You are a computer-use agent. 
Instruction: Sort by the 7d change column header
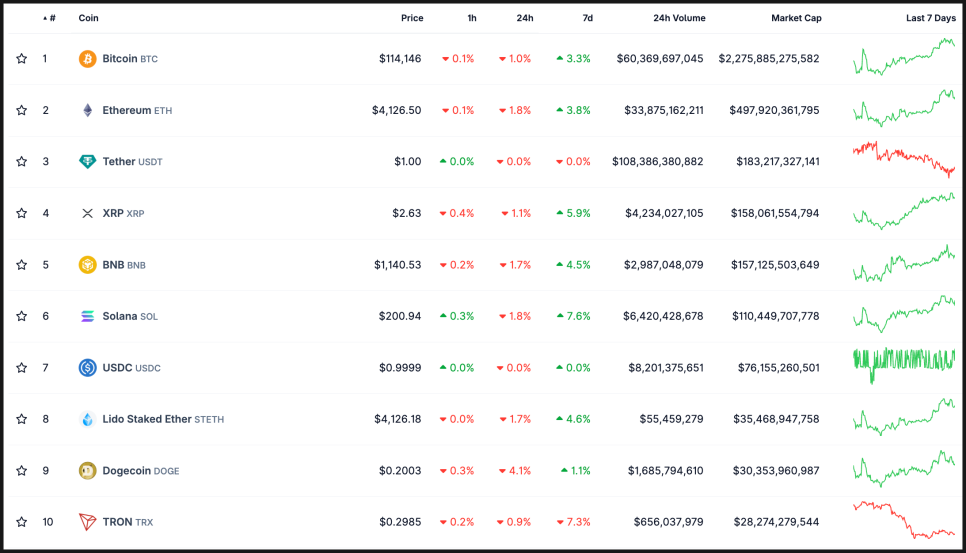[587, 18]
